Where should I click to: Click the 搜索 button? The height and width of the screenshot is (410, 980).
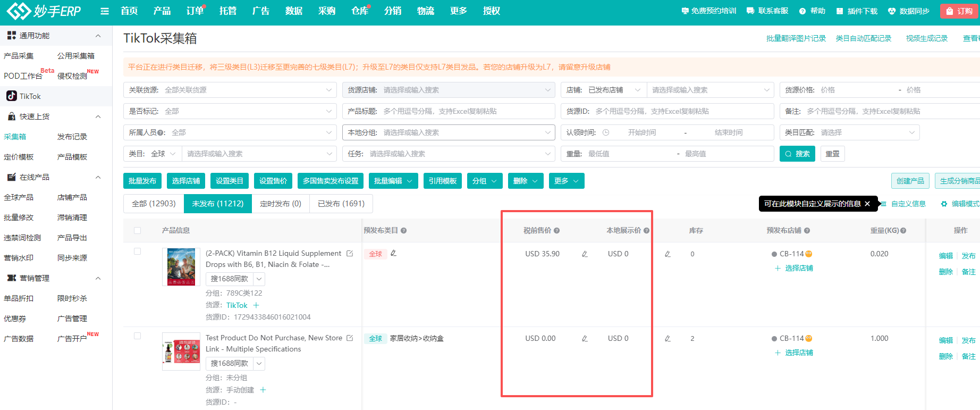(x=797, y=154)
